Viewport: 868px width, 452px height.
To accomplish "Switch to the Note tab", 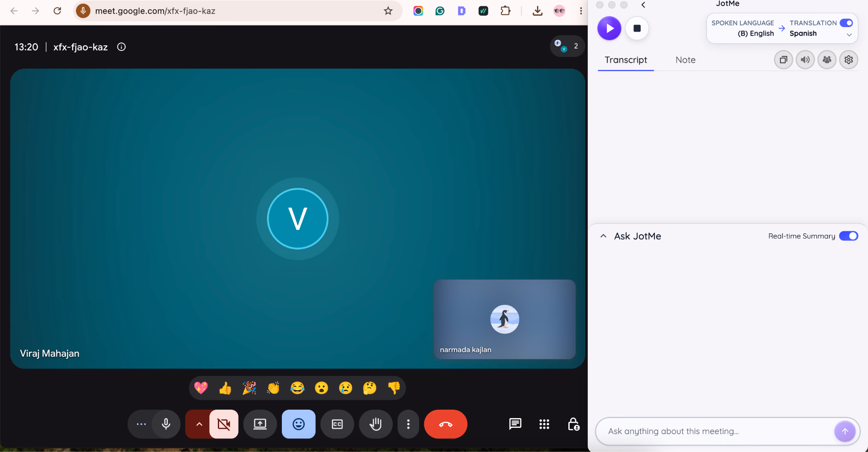I will pyautogui.click(x=685, y=60).
